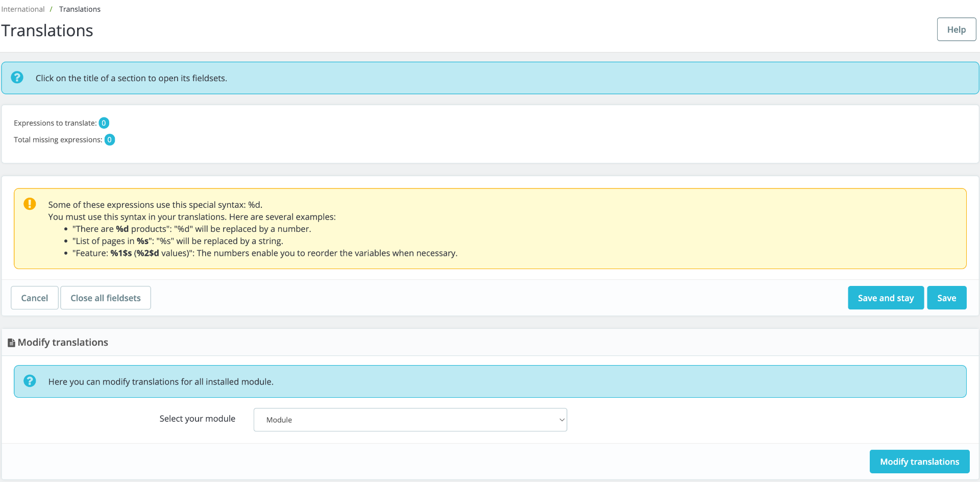Click the question mark icon in top info banner
Screen dimensions: 980x482
[x=17, y=77]
